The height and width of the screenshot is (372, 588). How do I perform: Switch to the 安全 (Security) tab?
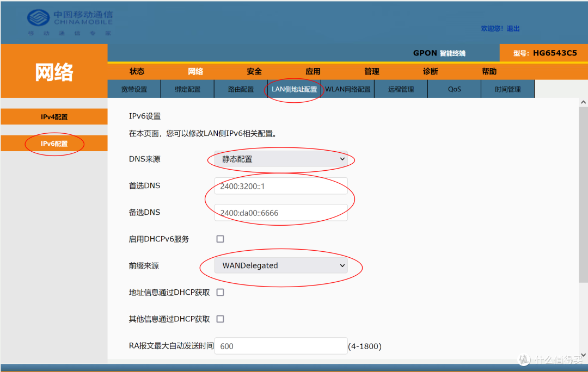[254, 71]
